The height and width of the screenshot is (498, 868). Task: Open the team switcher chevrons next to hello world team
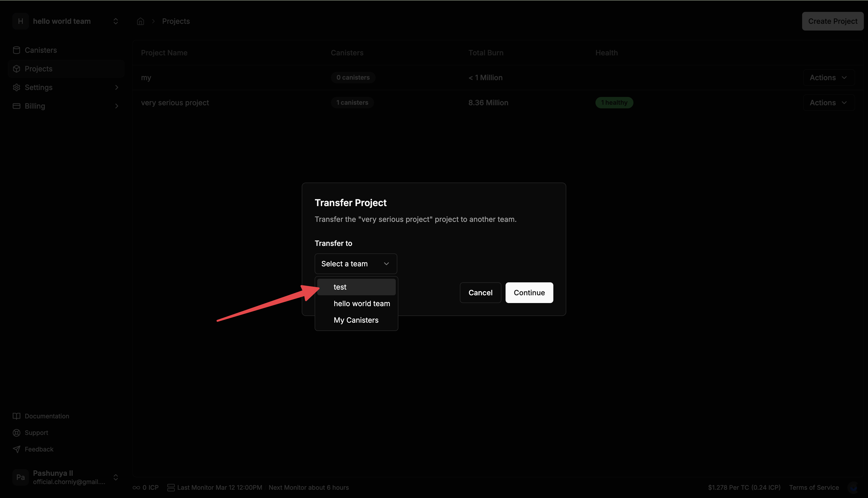pos(115,21)
